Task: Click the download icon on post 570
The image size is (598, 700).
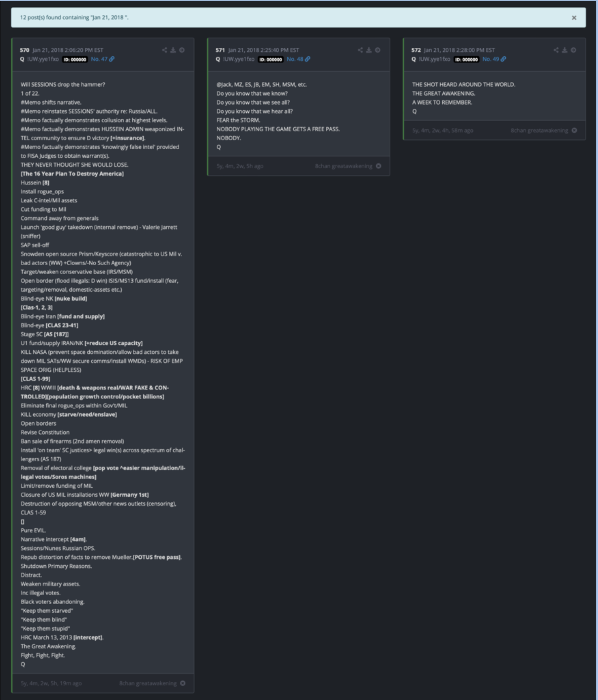Action: (x=173, y=50)
